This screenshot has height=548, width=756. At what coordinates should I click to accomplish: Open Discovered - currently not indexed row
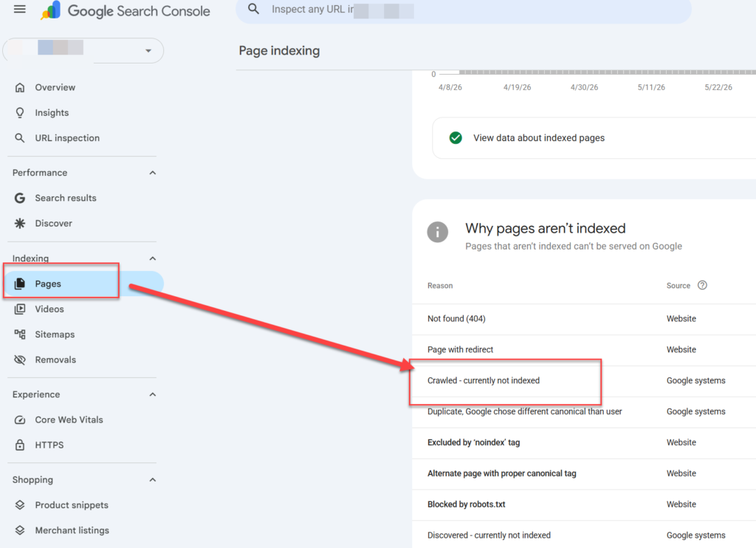tap(584, 535)
